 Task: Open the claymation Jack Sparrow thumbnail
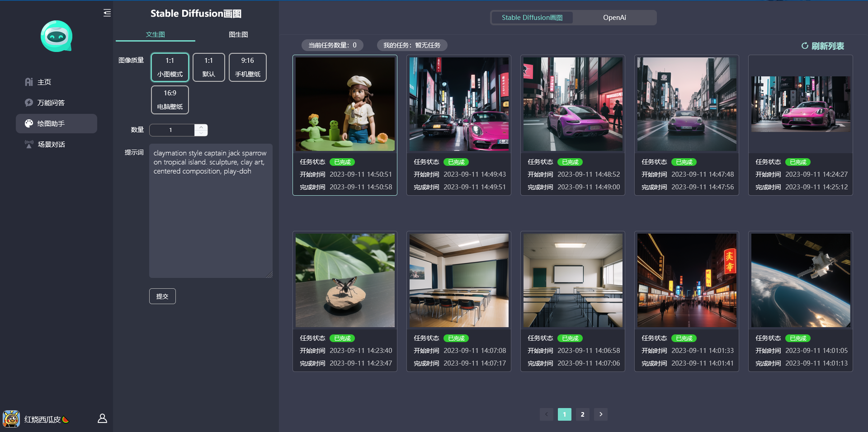coord(345,104)
